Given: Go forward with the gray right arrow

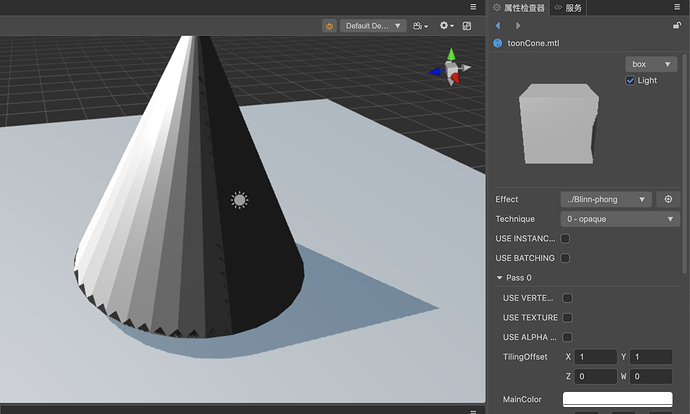Looking at the screenshot, I should (x=518, y=26).
